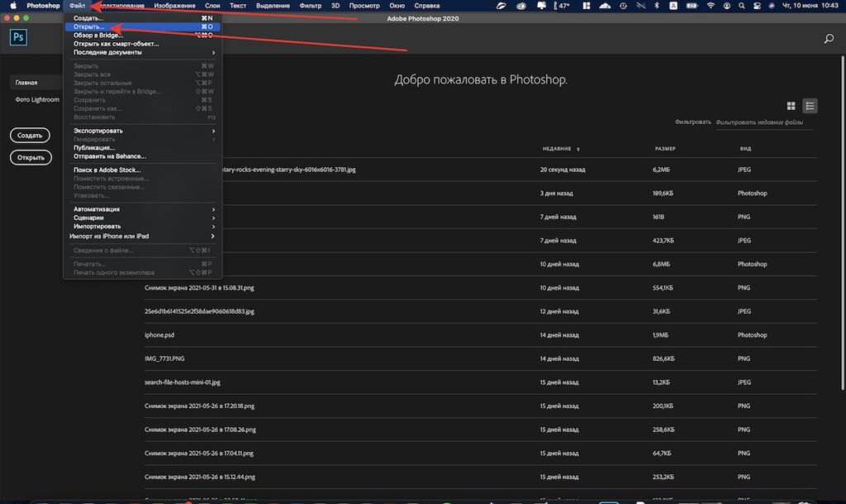Open Фото Lightroom in the sidebar
Image resolution: width=846 pixels, height=504 pixels.
tap(37, 99)
